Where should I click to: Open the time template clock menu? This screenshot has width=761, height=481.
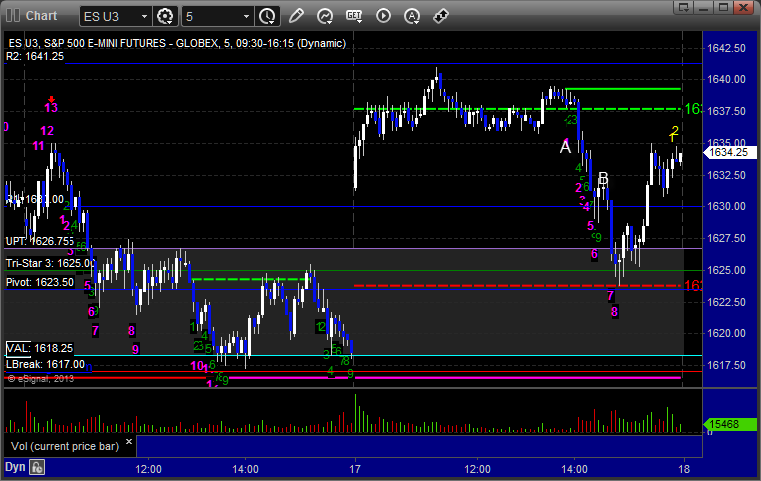coord(267,17)
